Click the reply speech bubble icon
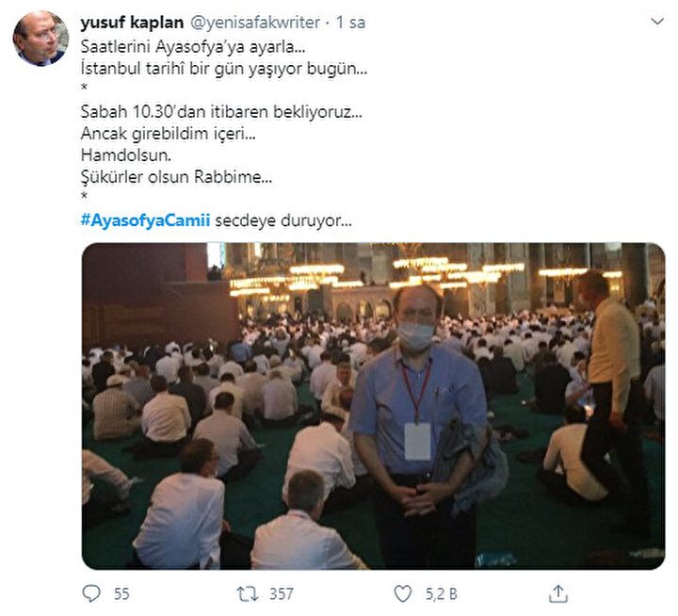678x616 pixels. pos(91,593)
